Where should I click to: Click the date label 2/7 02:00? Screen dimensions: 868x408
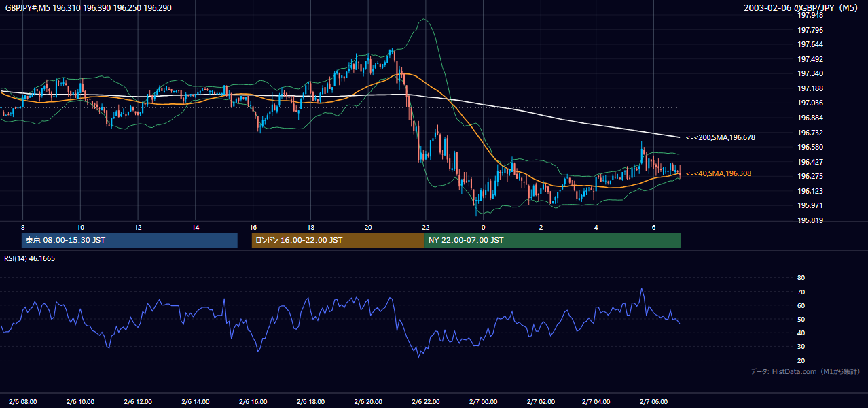(x=541, y=401)
